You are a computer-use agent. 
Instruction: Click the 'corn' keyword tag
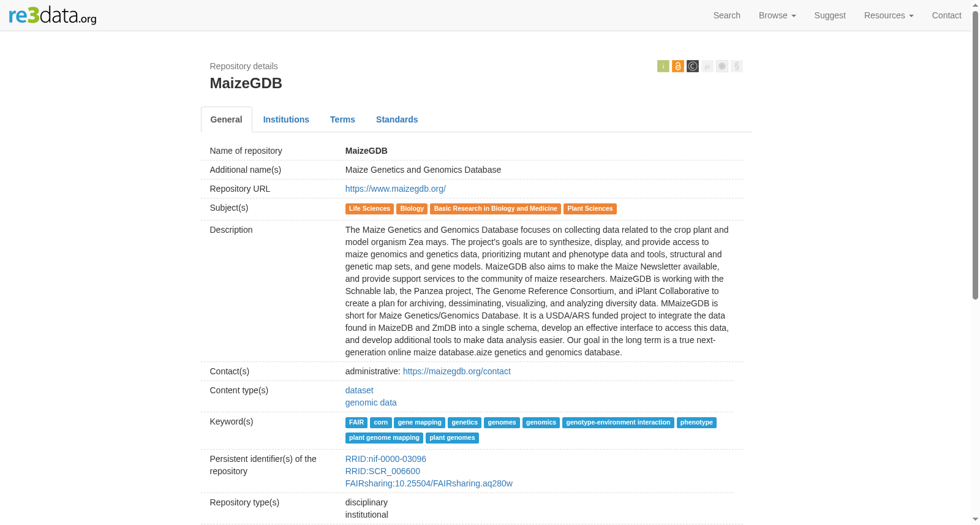point(381,423)
